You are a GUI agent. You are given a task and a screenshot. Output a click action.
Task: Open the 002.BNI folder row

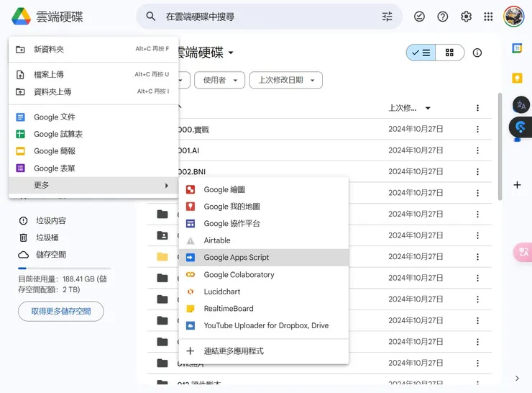[x=335, y=171]
